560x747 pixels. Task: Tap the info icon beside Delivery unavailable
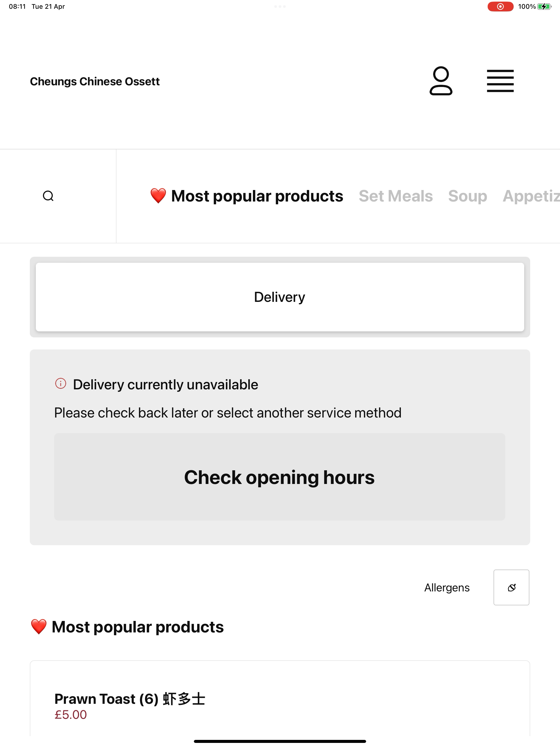(60, 384)
